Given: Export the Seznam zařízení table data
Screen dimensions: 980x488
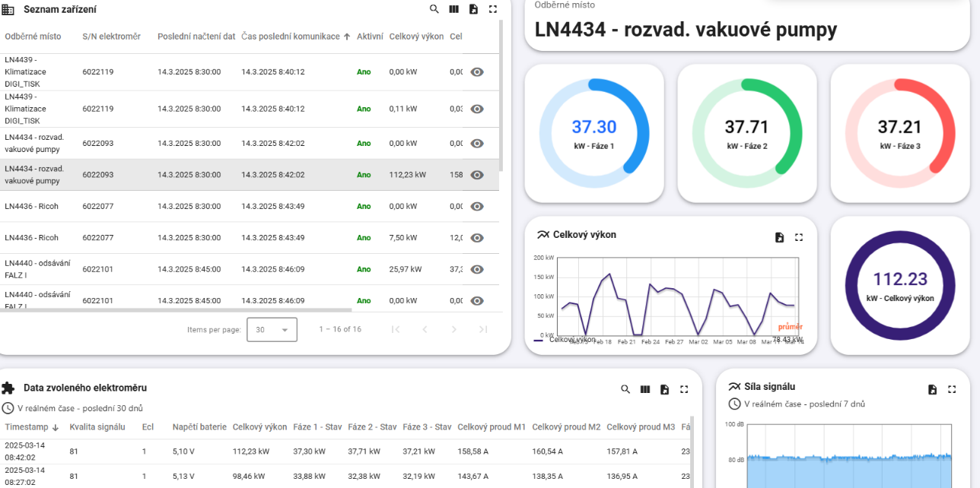Looking at the screenshot, I should (x=473, y=9).
